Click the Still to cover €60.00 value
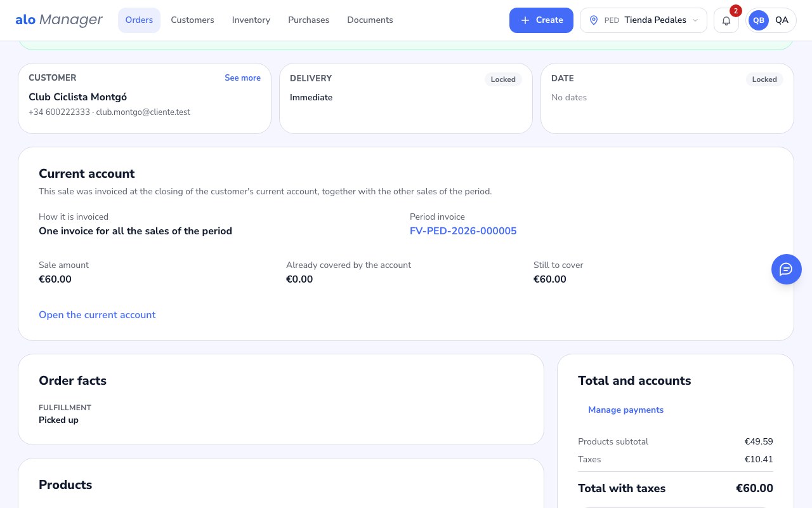 550,279
